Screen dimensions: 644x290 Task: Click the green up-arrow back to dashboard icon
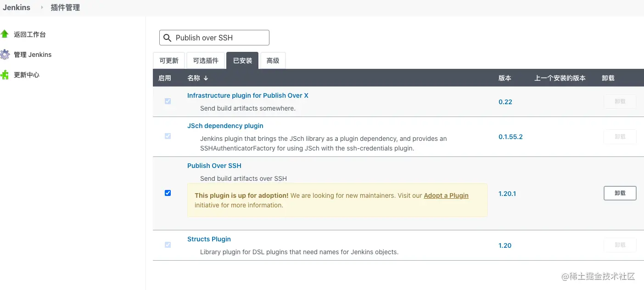click(x=5, y=34)
